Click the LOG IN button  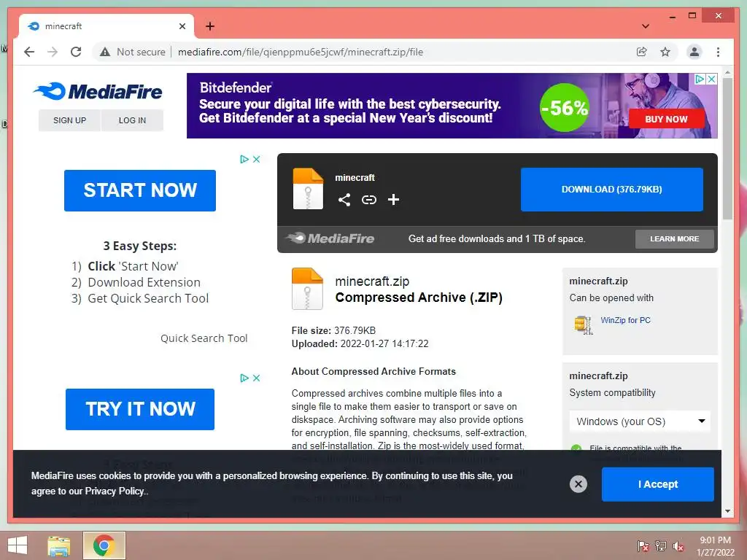[133, 120]
